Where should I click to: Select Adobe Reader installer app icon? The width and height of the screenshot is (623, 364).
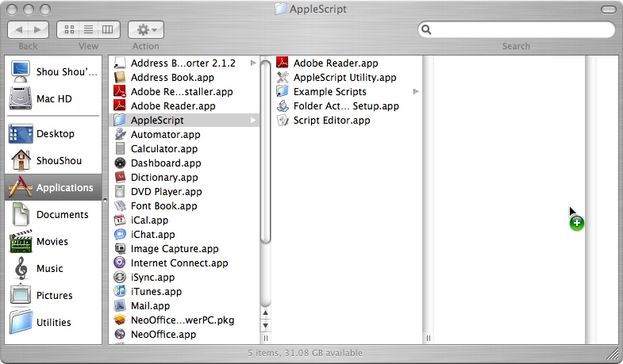pyautogui.click(x=120, y=92)
